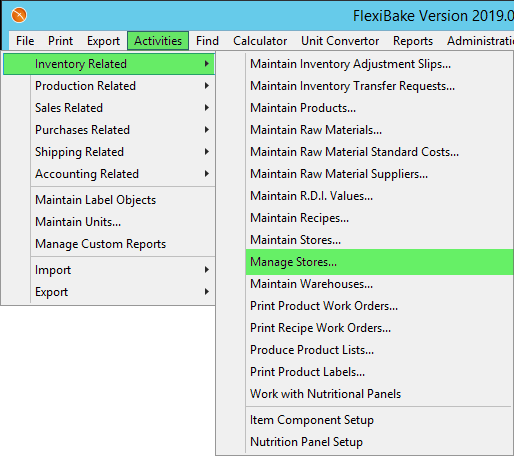Open the Calculator menu item
The height and width of the screenshot is (456, 514).
coord(260,41)
